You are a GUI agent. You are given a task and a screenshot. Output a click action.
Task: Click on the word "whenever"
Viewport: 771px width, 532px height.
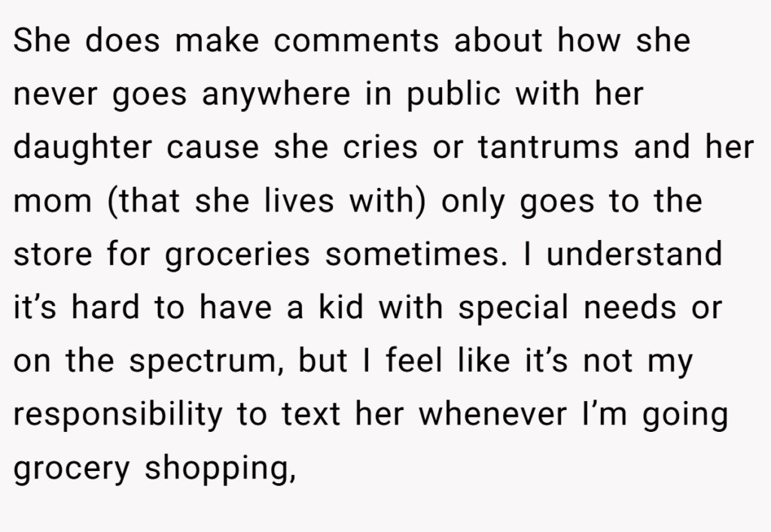point(492,414)
